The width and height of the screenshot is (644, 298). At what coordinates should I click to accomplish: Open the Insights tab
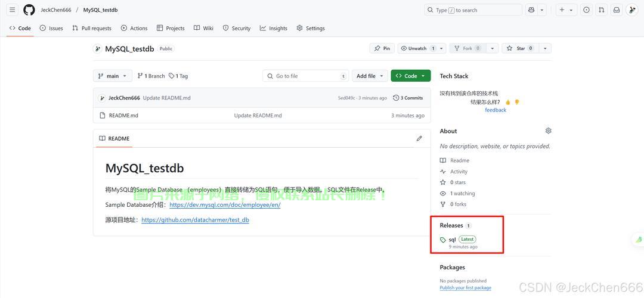pos(274,29)
